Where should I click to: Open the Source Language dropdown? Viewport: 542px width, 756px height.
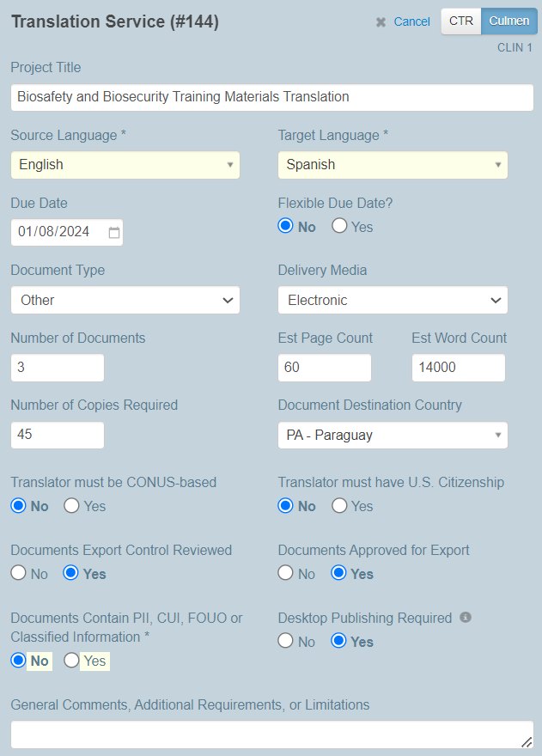click(125, 165)
